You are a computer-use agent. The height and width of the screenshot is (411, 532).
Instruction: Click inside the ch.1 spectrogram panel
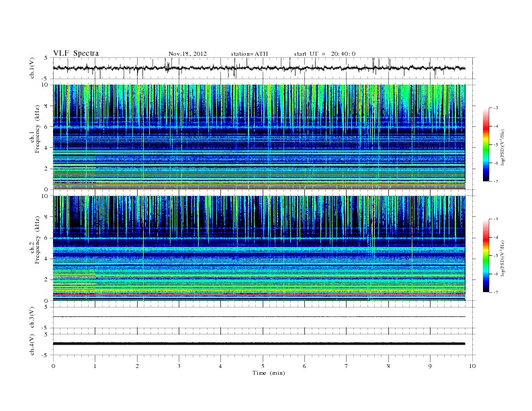click(x=259, y=137)
